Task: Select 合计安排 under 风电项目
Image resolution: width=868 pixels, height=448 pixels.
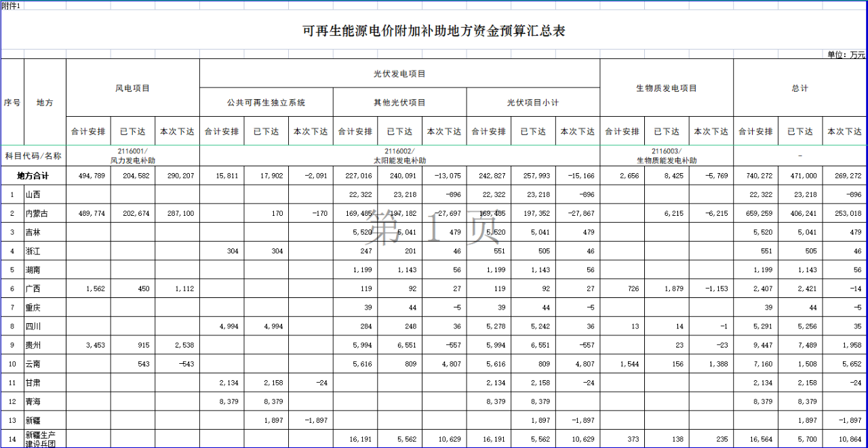Action: coord(88,132)
